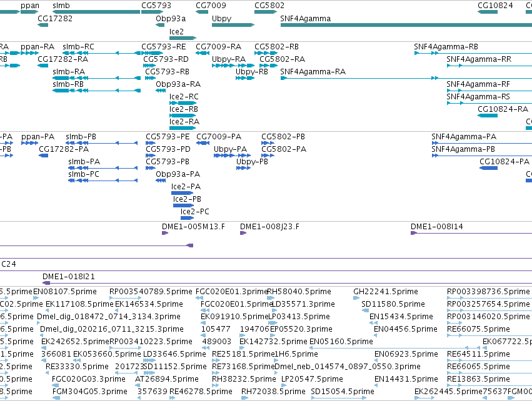Click the CG17282-PA protein label
Viewport: 532px width, 401px height.
(64, 149)
